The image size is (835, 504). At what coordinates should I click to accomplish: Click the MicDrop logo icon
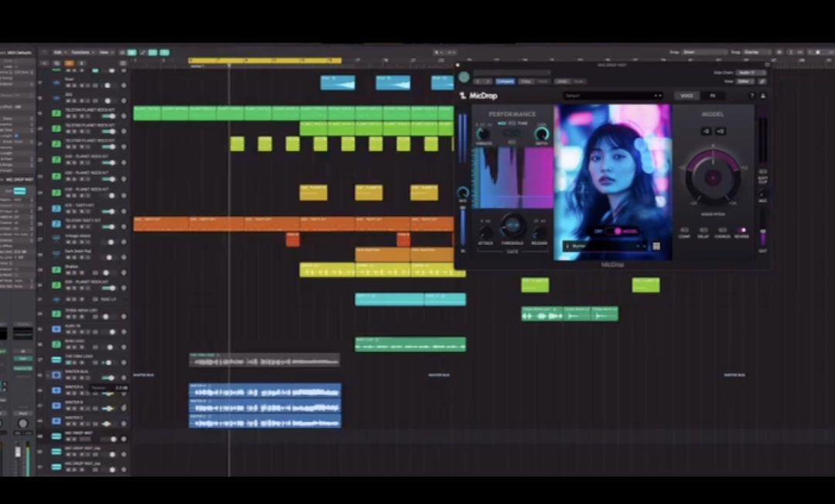pyautogui.click(x=463, y=96)
